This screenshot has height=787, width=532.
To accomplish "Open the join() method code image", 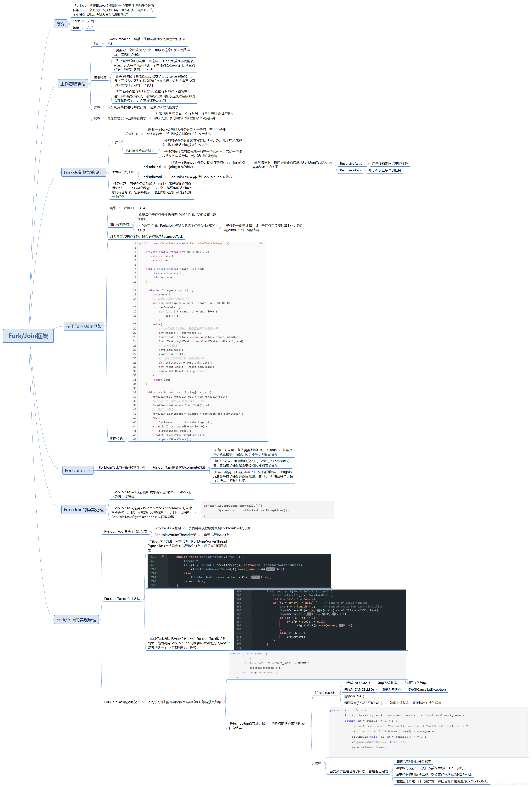I will point(317,665).
